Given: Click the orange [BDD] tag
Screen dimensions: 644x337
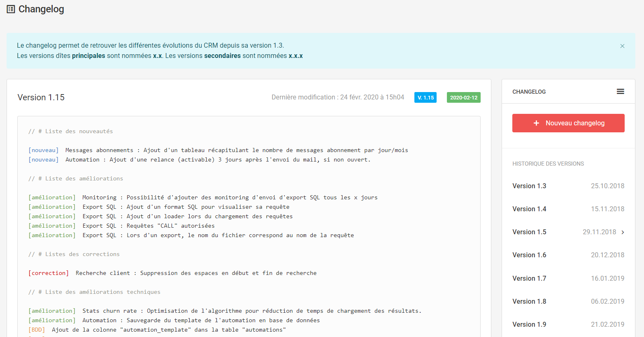Looking at the screenshot, I should tap(37, 330).
